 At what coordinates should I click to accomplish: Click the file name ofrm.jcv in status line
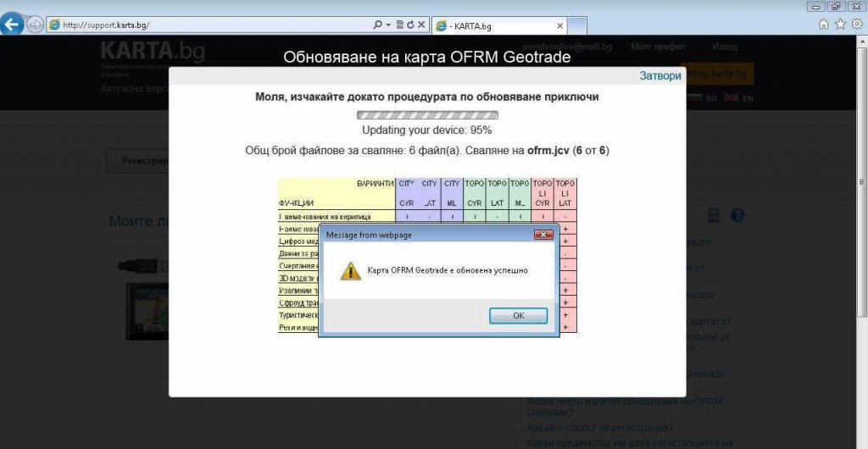pyautogui.click(x=548, y=151)
